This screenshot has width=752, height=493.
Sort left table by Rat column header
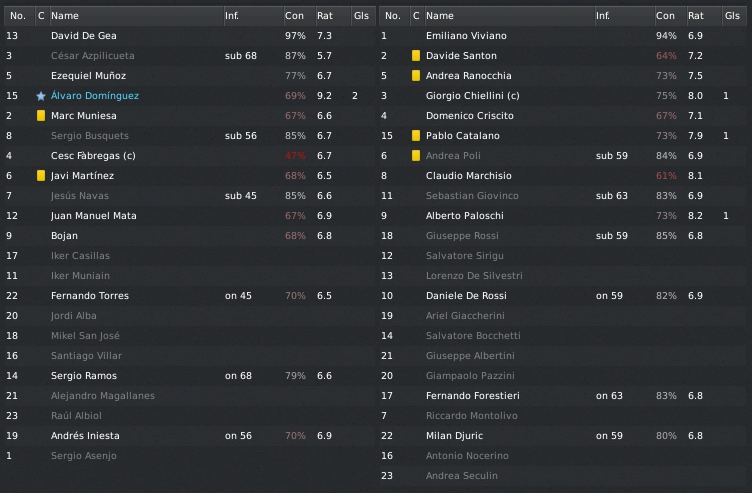click(x=325, y=16)
